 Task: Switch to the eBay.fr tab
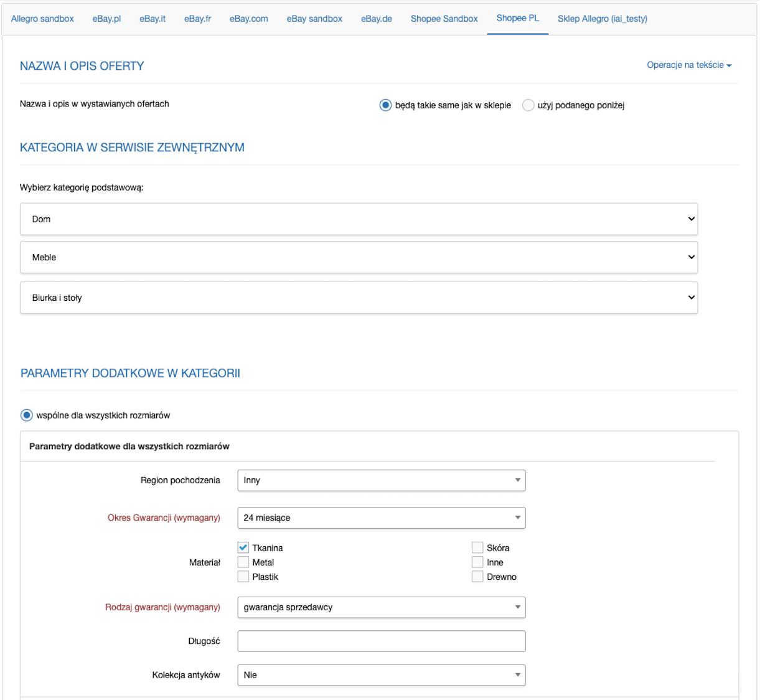click(197, 19)
